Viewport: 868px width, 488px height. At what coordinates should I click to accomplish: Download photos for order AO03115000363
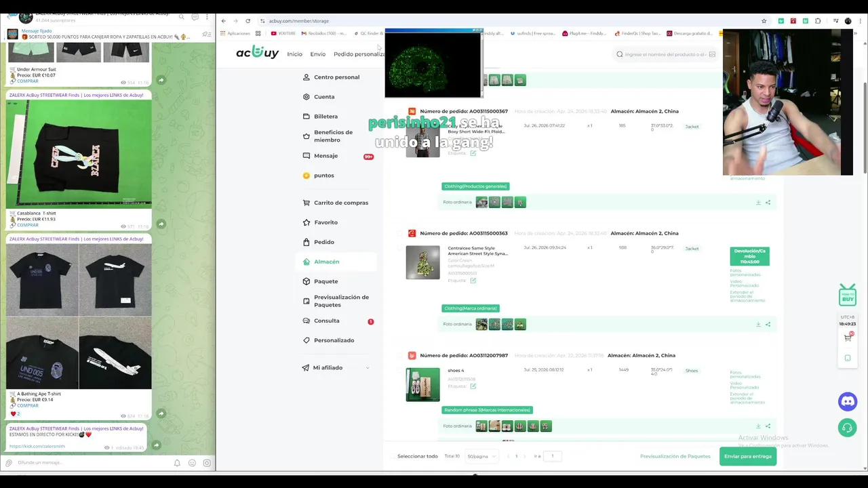(x=758, y=325)
